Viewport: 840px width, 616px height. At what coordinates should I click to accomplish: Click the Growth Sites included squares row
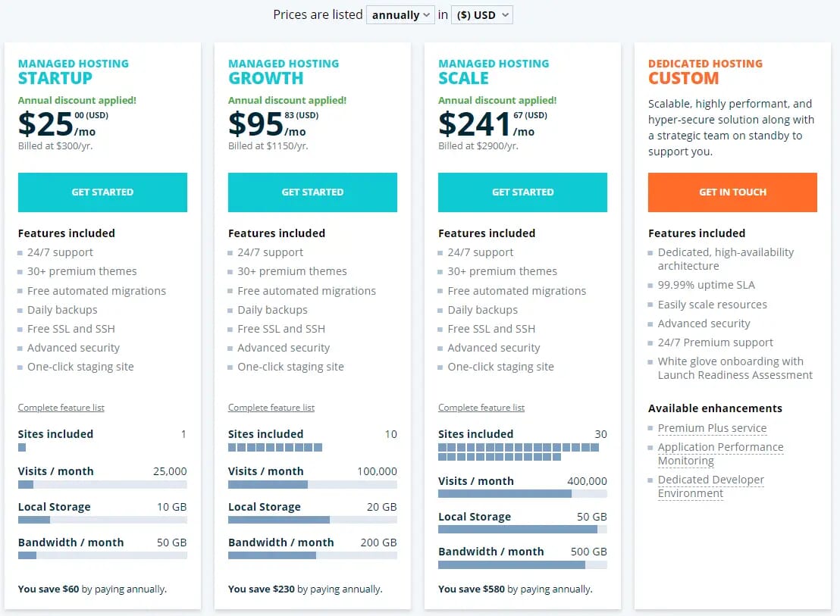pyautogui.click(x=275, y=448)
